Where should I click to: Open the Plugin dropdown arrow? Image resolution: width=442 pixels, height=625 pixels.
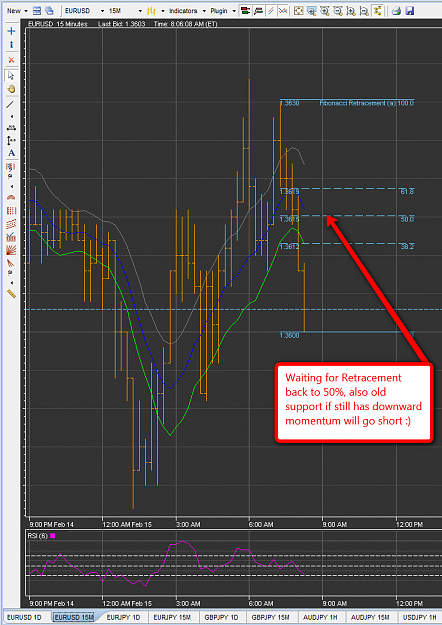[x=234, y=11]
